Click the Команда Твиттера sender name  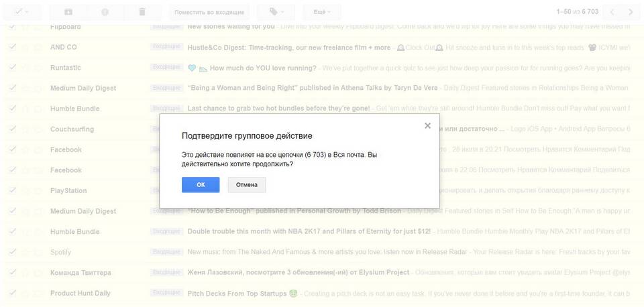click(80, 273)
